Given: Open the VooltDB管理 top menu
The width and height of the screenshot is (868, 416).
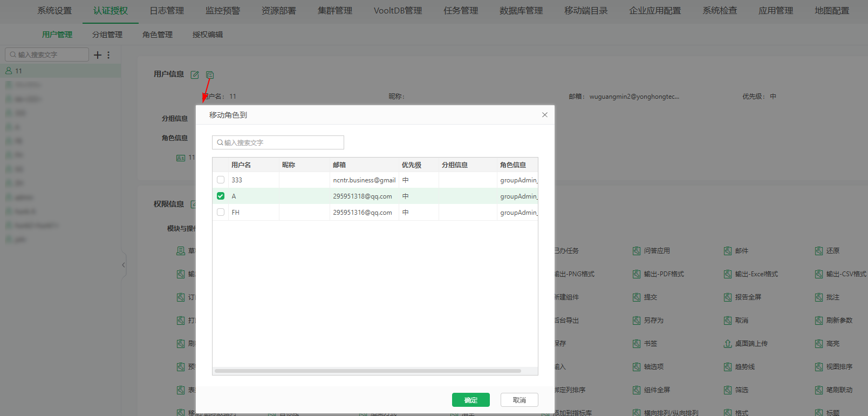Looking at the screenshot, I should click(x=398, y=11).
